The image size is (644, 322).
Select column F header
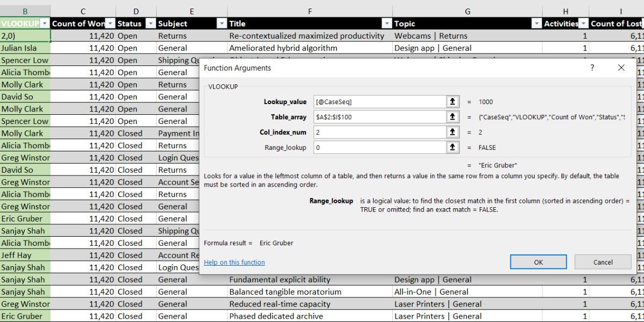pyautogui.click(x=310, y=11)
